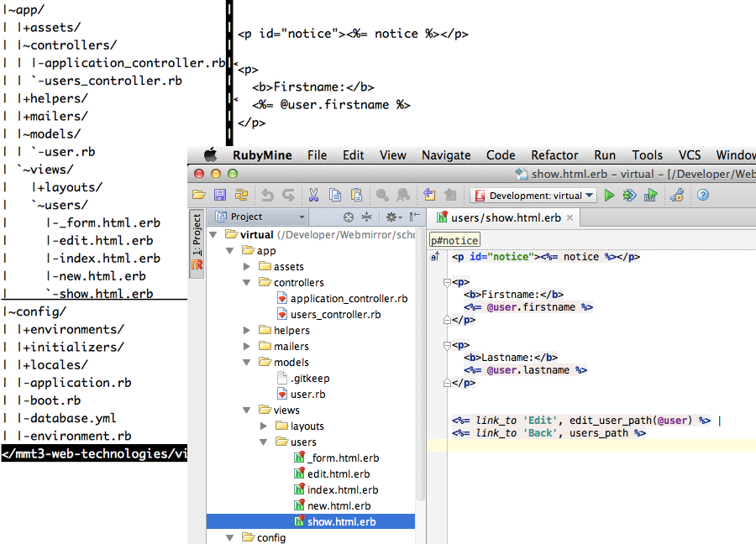Open the View menu
Image resolution: width=756 pixels, height=544 pixels.
(393, 155)
